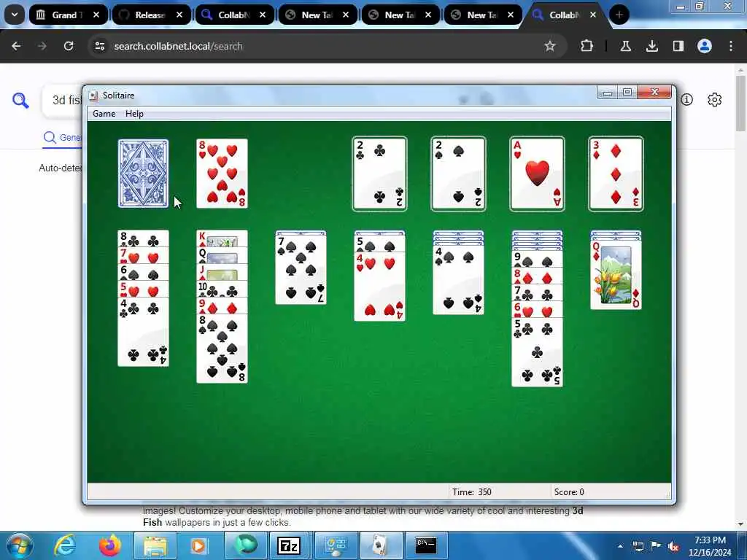Image resolution: width=747 pixels, height=560 pixels.
Task: Select the 7 of spades card
Action: pyautogui.click(x=301, y=270)
